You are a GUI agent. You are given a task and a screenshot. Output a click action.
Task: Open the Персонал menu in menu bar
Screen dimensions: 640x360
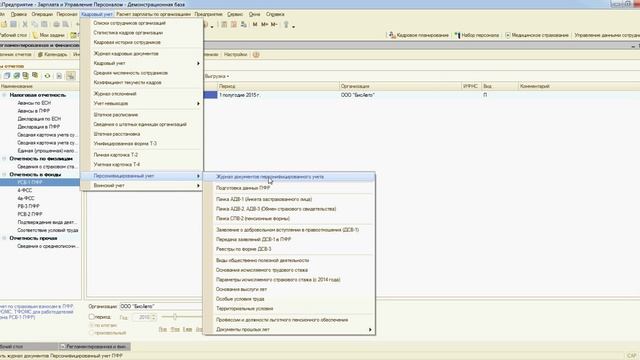(x=67, y=14)
